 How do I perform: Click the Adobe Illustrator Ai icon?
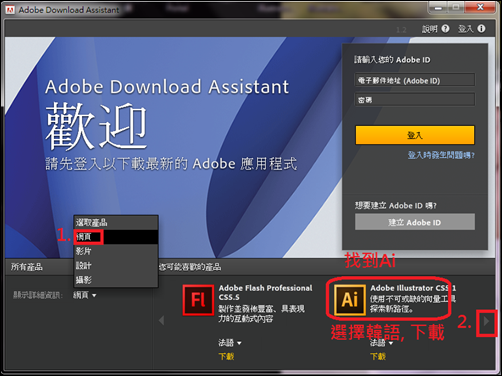350,300
